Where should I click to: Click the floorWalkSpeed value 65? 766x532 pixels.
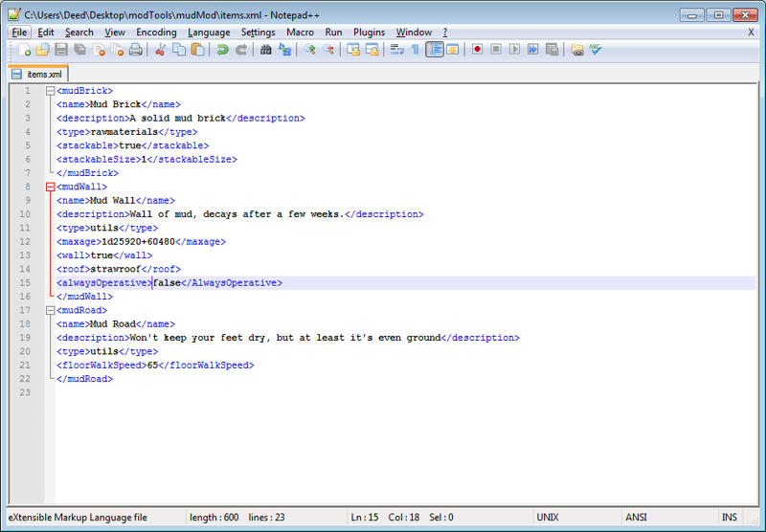[152, 366]
